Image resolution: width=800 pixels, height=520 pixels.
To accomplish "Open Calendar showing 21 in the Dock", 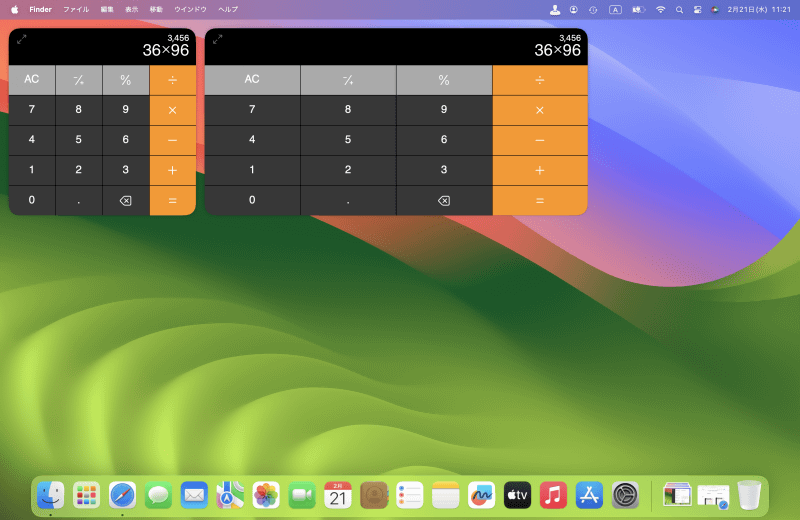I will point(338,495).
